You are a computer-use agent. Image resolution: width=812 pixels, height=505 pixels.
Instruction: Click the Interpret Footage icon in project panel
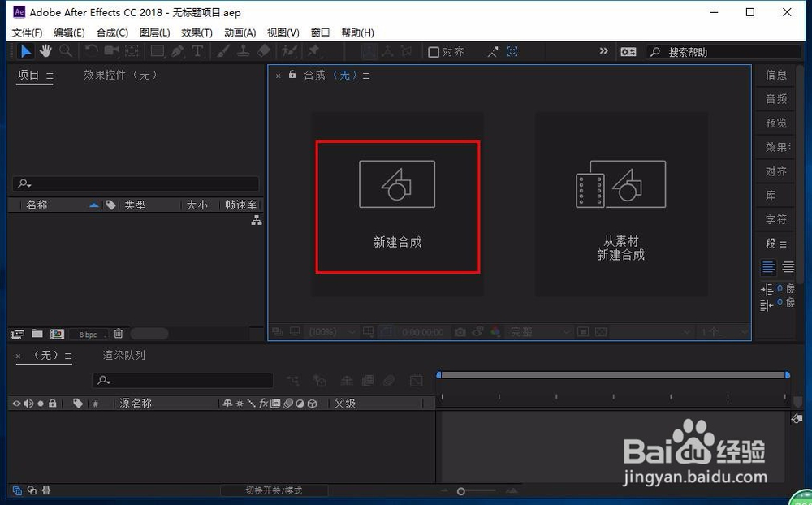pos(17,334)
